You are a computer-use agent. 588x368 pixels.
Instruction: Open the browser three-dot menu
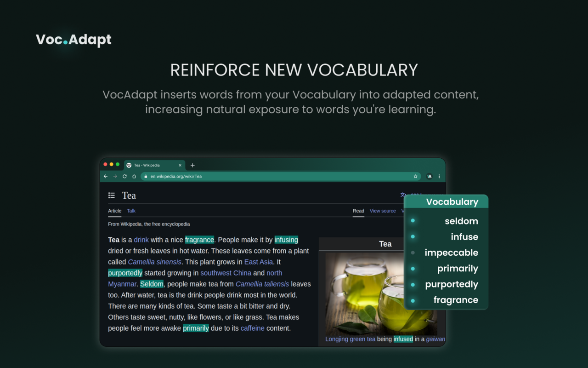439,176
